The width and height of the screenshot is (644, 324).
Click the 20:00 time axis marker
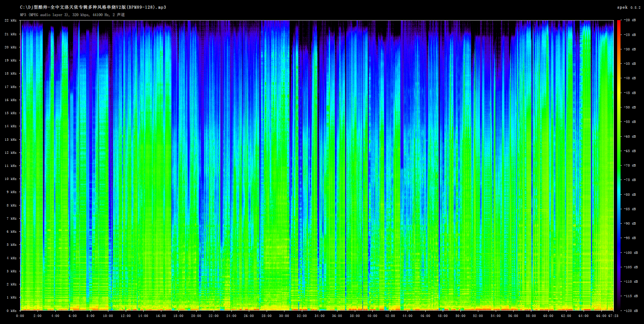[196, 316]
